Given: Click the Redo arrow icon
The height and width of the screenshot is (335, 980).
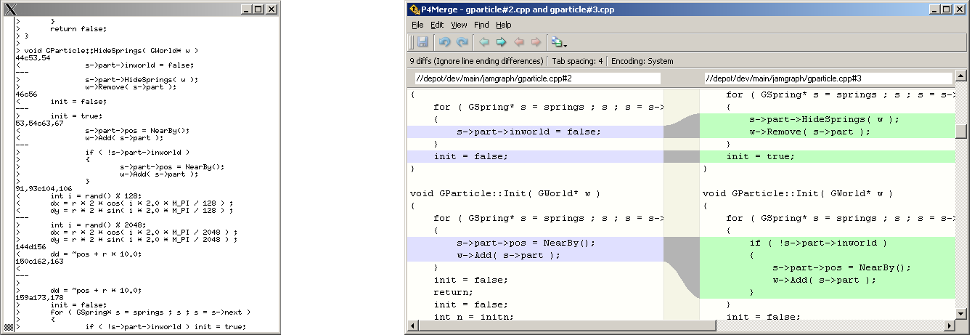Looking at the screenshot, I should tap(462, 42).
